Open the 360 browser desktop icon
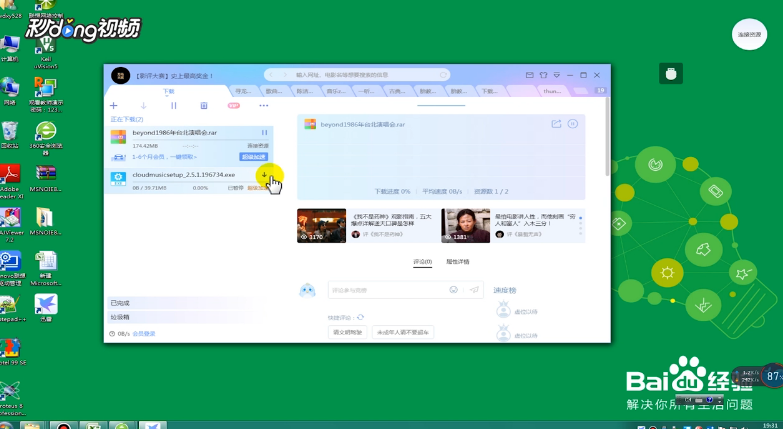Image resolution: width=783 pixels, height=429 pixels. tap(46, 138)
